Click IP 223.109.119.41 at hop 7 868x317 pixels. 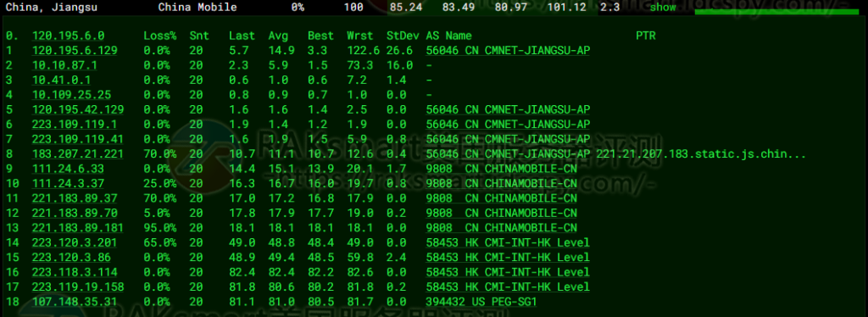78,139
